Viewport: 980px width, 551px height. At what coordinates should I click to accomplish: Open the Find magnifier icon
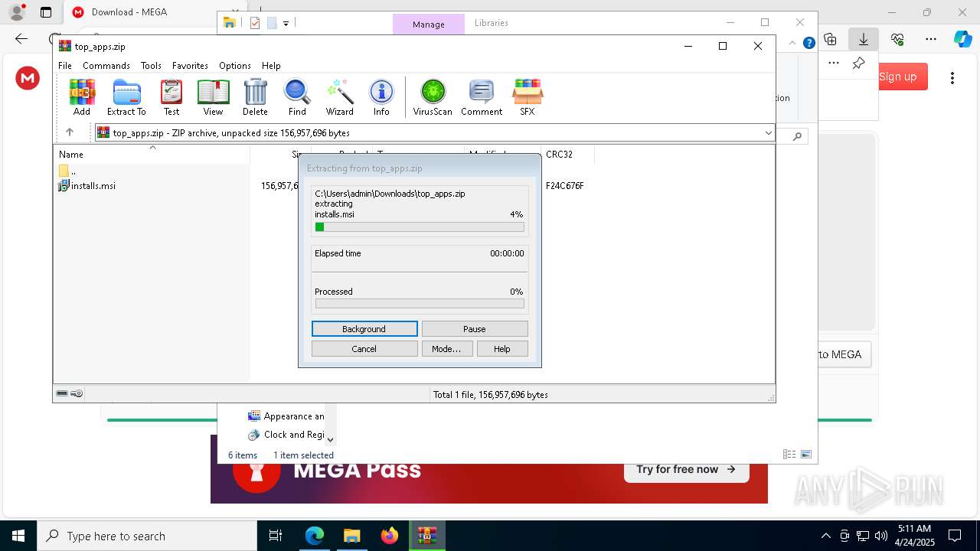(297, 97)
